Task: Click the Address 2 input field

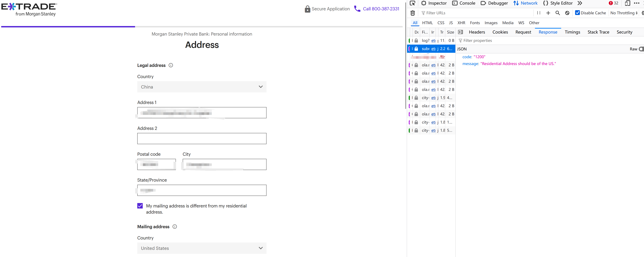Action: pos(202,139)
